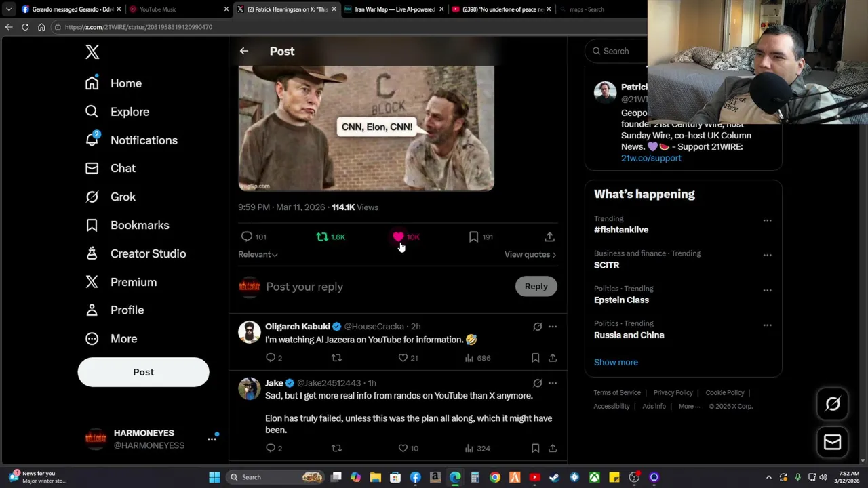Screen dimensions: 868x488
Task: Click Grok icon on Oligarch Kabuki's reply
Action: (x=537, y=327)
